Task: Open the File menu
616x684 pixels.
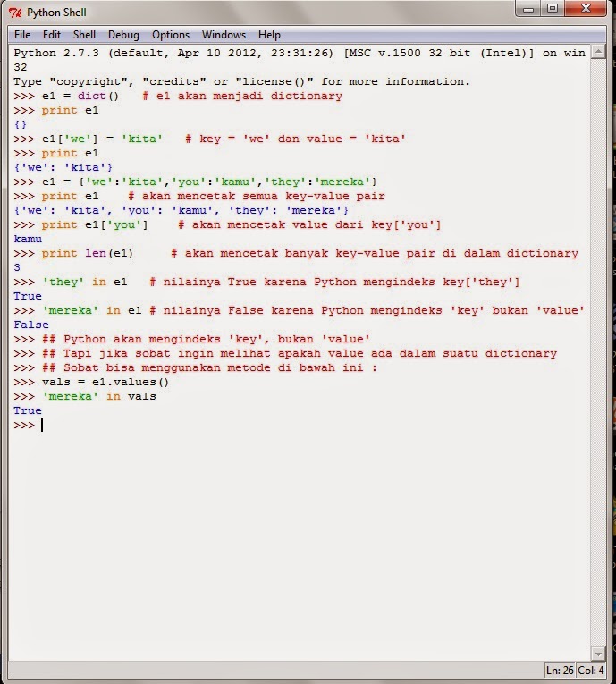Action: pos(22,35)
